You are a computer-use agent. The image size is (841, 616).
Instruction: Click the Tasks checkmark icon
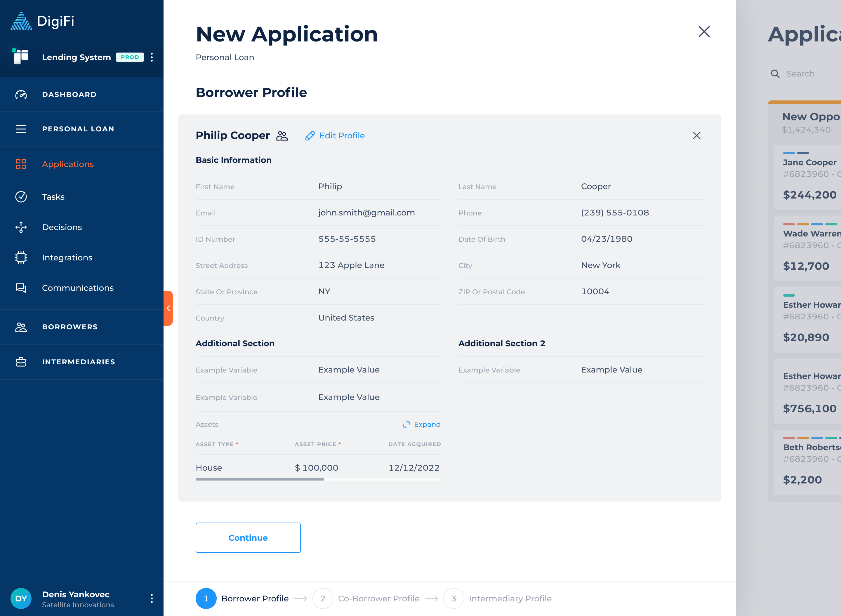(x=21, y=197)
